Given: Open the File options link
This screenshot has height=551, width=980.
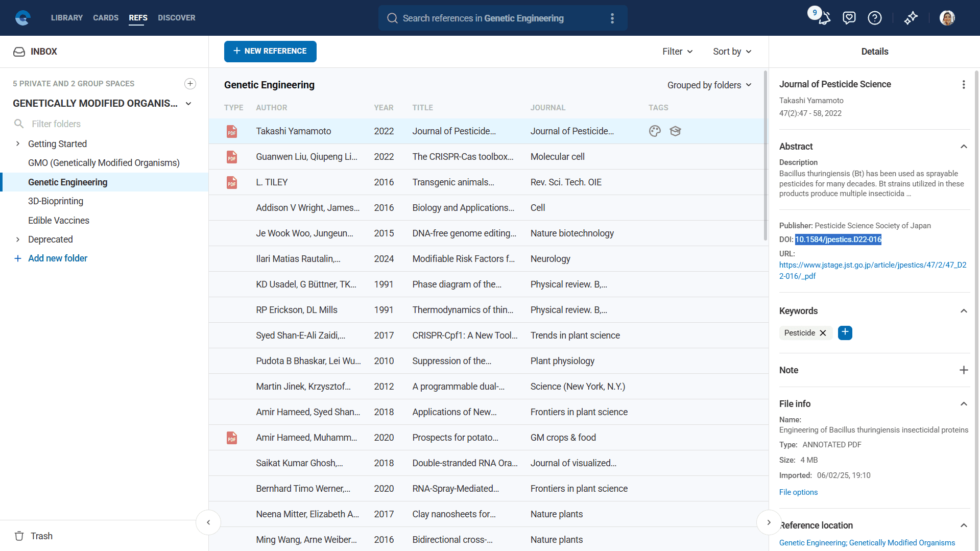Looking at the screenshot, I should tap(798, 492).
